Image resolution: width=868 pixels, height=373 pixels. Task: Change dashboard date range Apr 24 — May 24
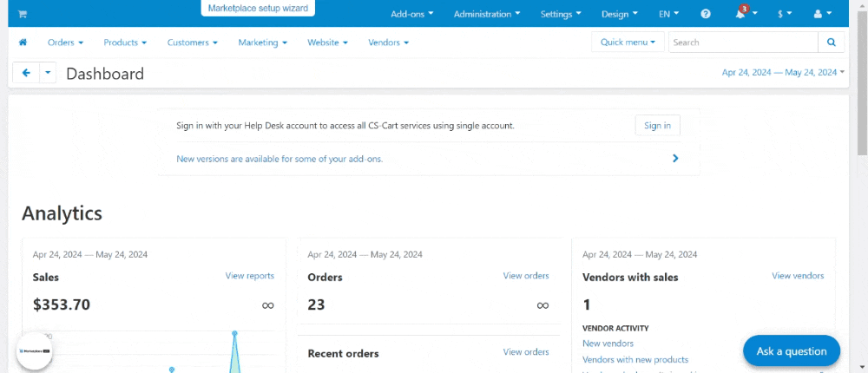pyautogui.click(x=783, y=72)
